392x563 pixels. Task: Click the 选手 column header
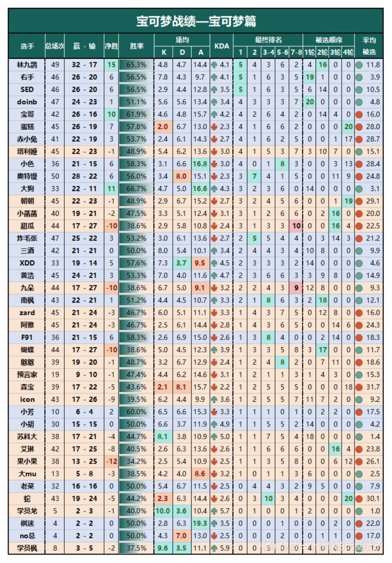(27, 46)
